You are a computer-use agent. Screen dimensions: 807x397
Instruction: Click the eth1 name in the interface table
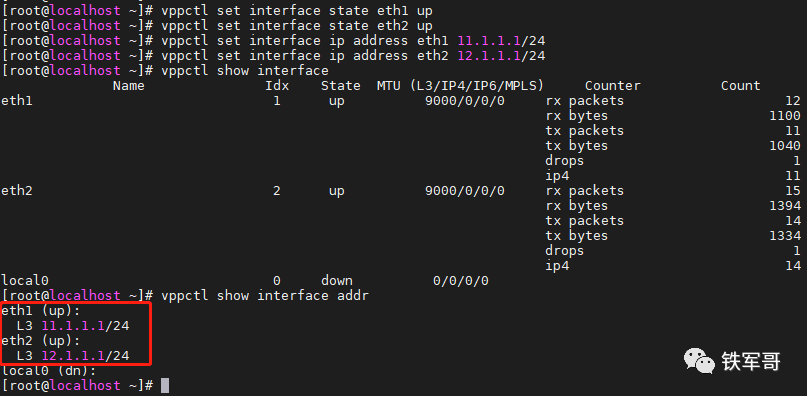[x=16, y=101]
